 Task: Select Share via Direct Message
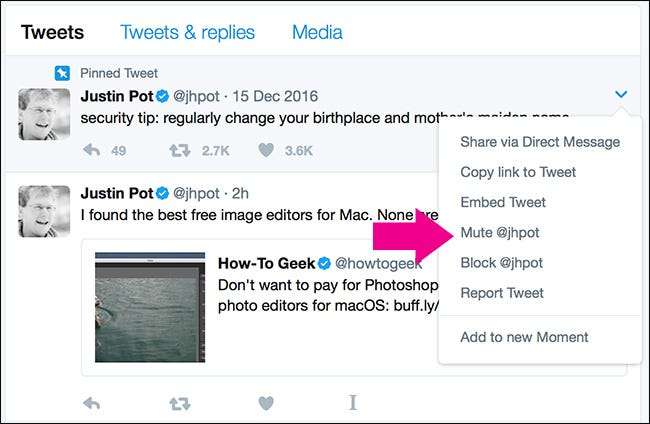[539, 142]
